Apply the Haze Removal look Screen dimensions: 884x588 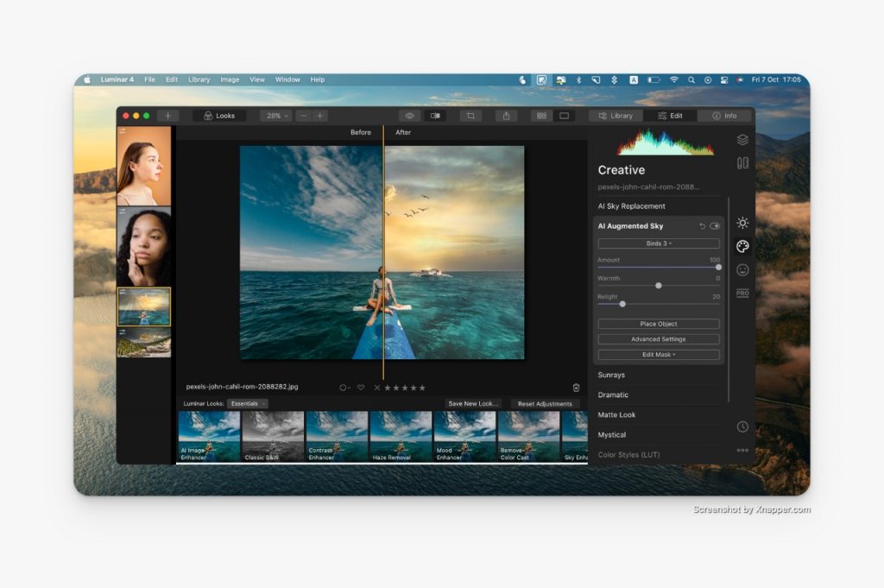[x=401, y=436]
